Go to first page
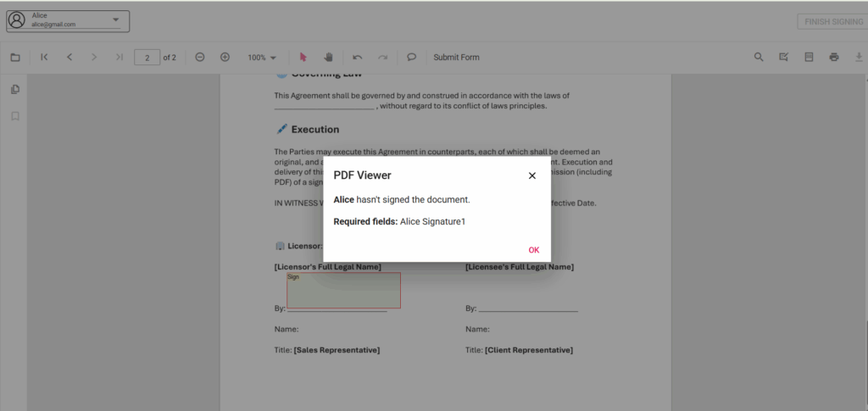 point(44,57)
